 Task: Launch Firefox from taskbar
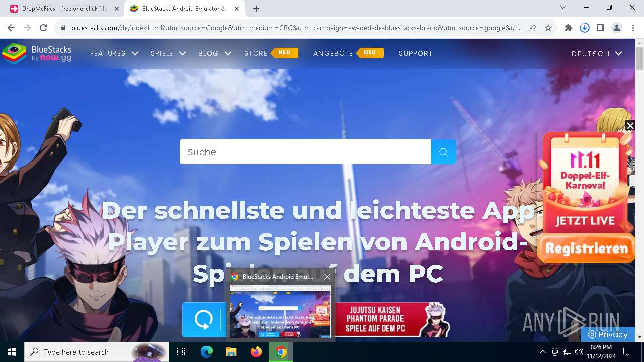(x=256, y=352)
